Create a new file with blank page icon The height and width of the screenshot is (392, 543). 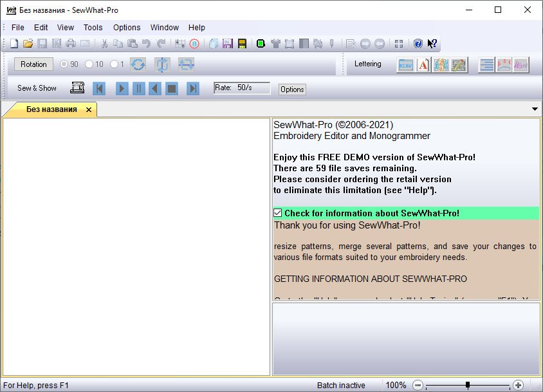14,44
